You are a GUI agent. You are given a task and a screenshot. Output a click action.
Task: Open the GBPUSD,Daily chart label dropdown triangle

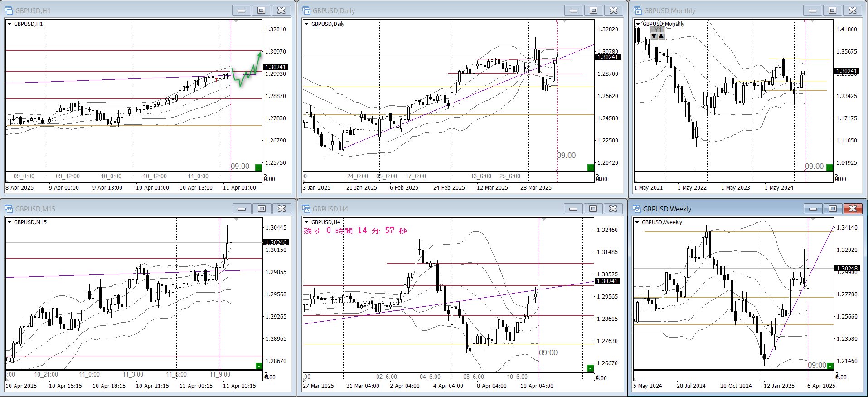point(306,24)
